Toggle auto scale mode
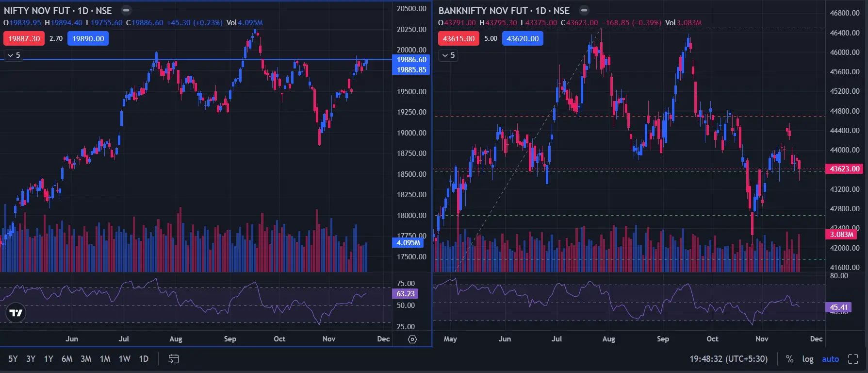This screenshot has height=373, width=868. click(x=830, y=359)
